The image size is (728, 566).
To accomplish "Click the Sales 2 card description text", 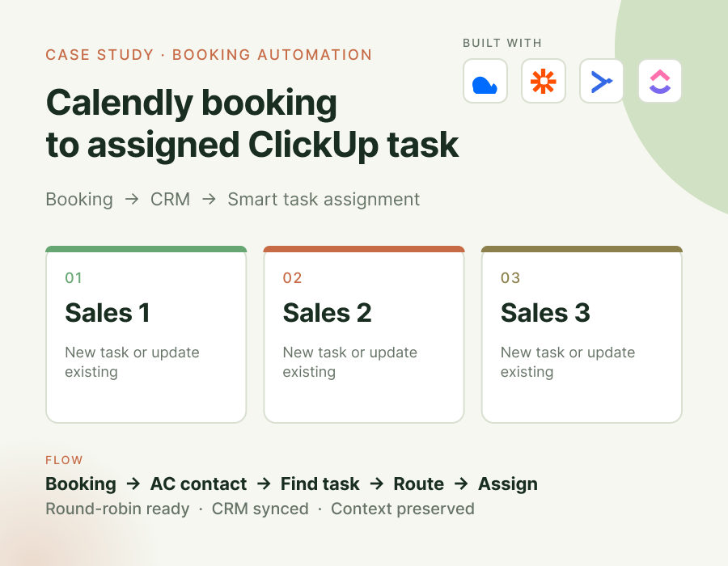I will click(x=350, y=362).
